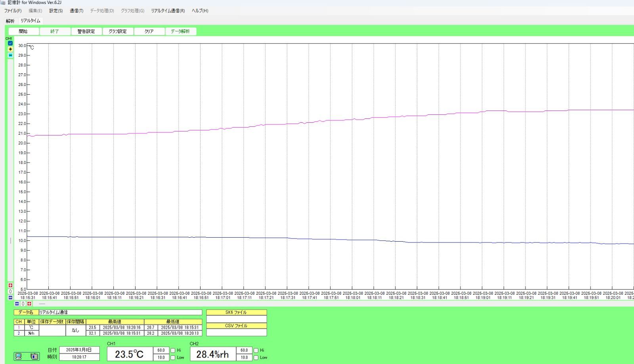
Task: Click the CH2 reading 28.4%rh
Action: [213, 354]
